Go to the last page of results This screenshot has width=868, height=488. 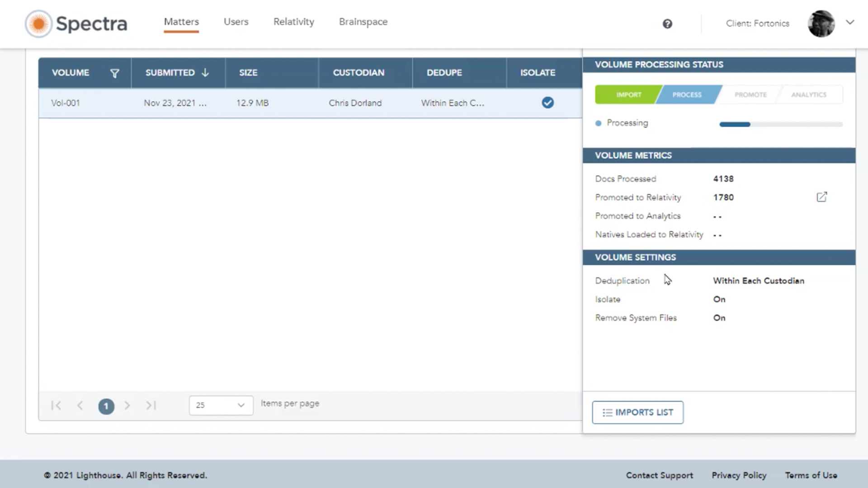point(151,405)
